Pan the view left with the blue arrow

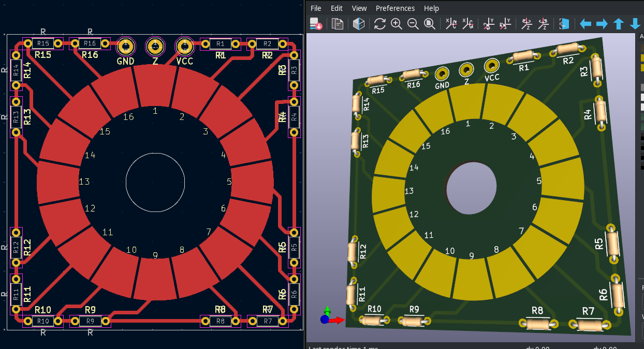click(586, 23)
